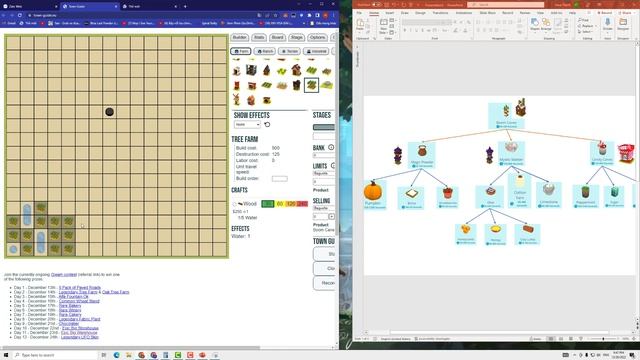The image size is (640, 360).
Task: Switch to Animations ribbon tab
Action: (x=464, y=13)
